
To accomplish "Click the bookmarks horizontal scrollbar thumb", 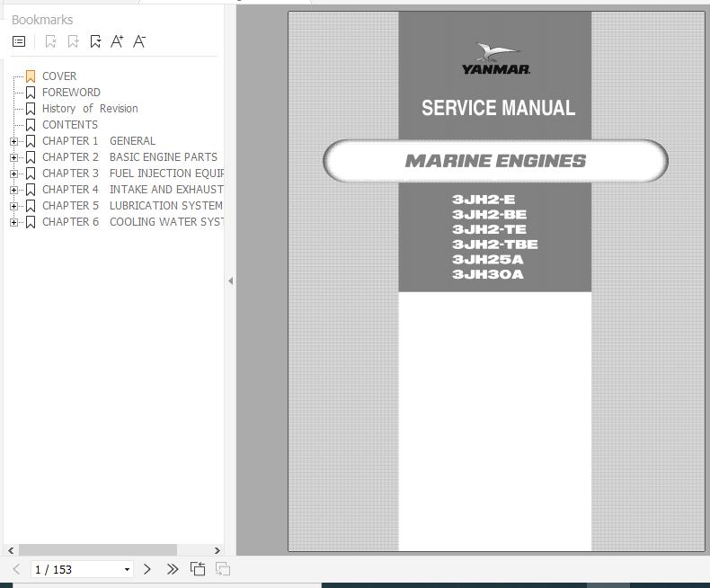I will [97, 550].
